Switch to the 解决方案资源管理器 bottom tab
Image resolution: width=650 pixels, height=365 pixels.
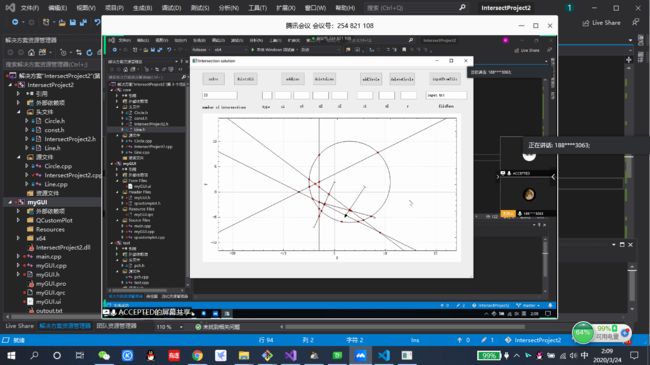pos(65,326)
